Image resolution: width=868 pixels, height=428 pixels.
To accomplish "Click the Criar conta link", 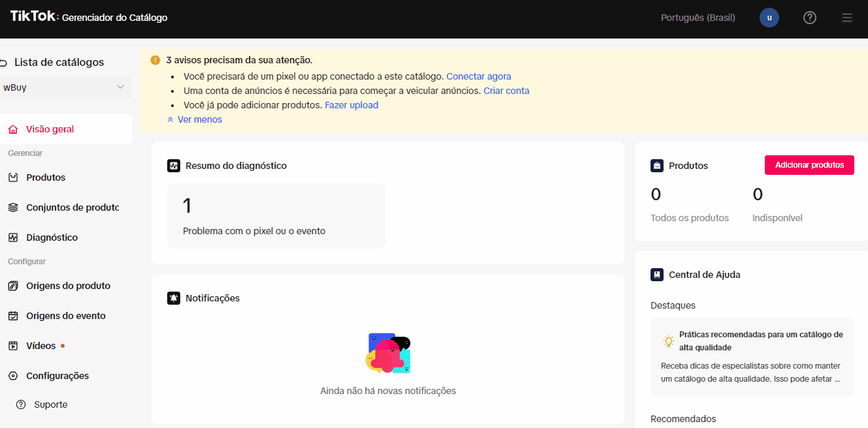I will click(506, 91).
